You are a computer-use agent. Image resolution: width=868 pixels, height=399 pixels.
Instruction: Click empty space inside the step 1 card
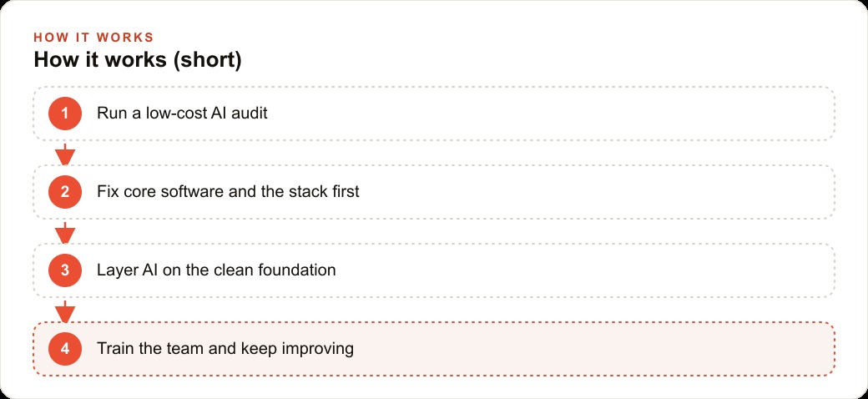tap(553, 114)
